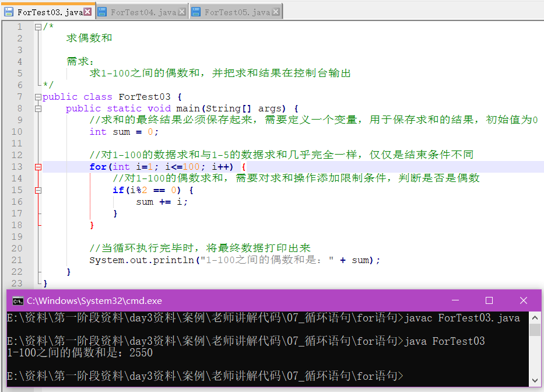Collapse the class ForTest03 fold at line 7

(38, 97)
